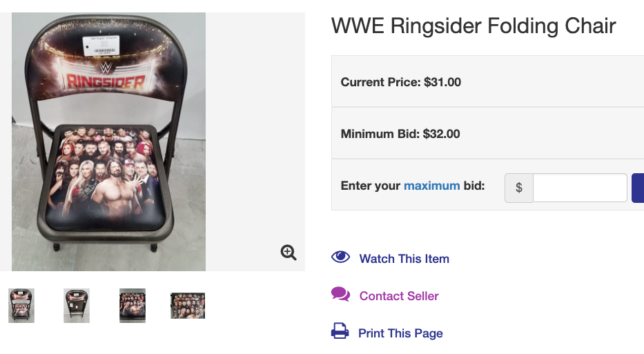
Task: Click the blue 'maximum' hyperlink
Action: click(431, 186)
